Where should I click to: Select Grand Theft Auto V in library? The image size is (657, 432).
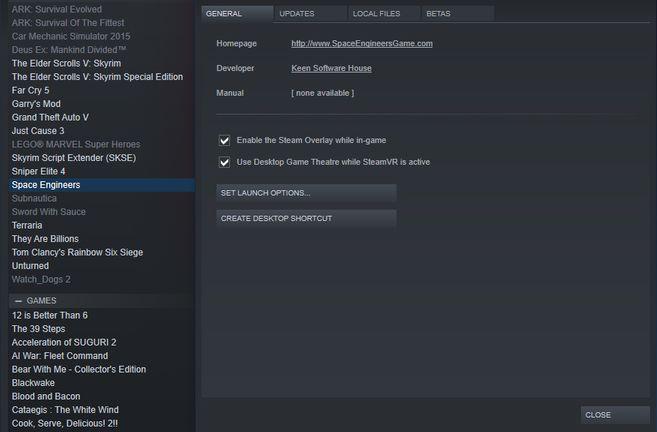point(50,117)
